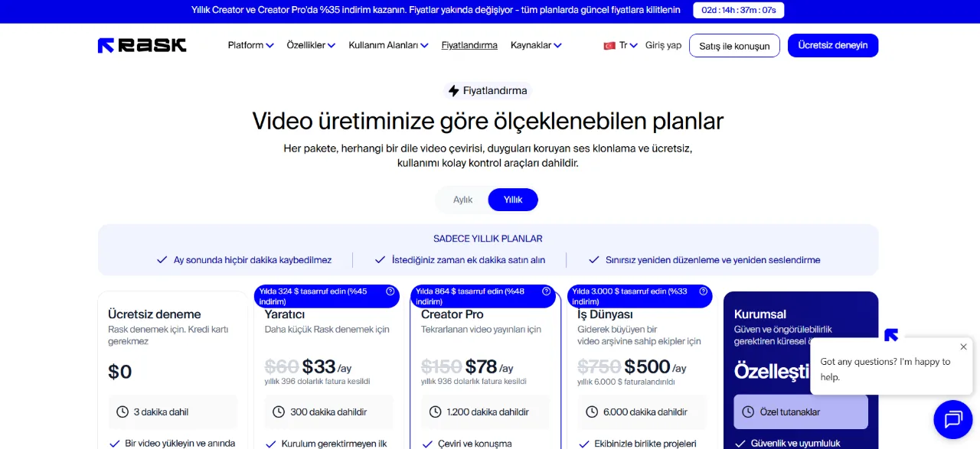Screen dimensions: 980x449
Task: Click checkmark beside 'Ay sonunda hiçbir dakika kaybedilmez'
Action: 162,260
